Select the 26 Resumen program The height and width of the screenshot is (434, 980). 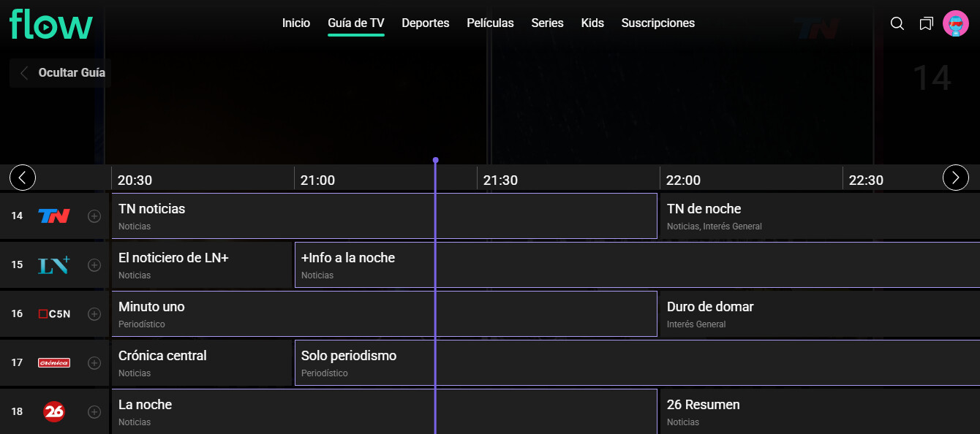point(820,411)
